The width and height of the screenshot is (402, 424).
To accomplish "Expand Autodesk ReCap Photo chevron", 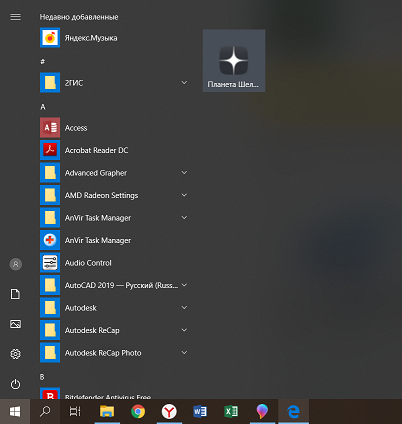I will (184, 352).
